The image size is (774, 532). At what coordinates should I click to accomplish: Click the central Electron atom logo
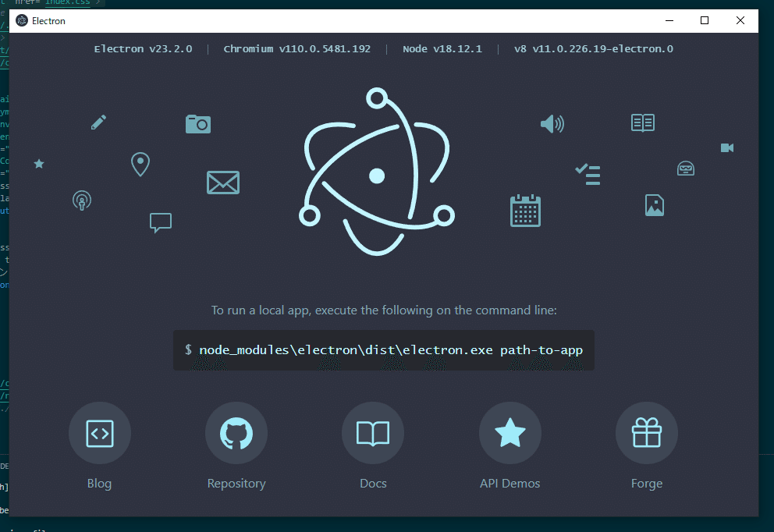coord(377,172)
